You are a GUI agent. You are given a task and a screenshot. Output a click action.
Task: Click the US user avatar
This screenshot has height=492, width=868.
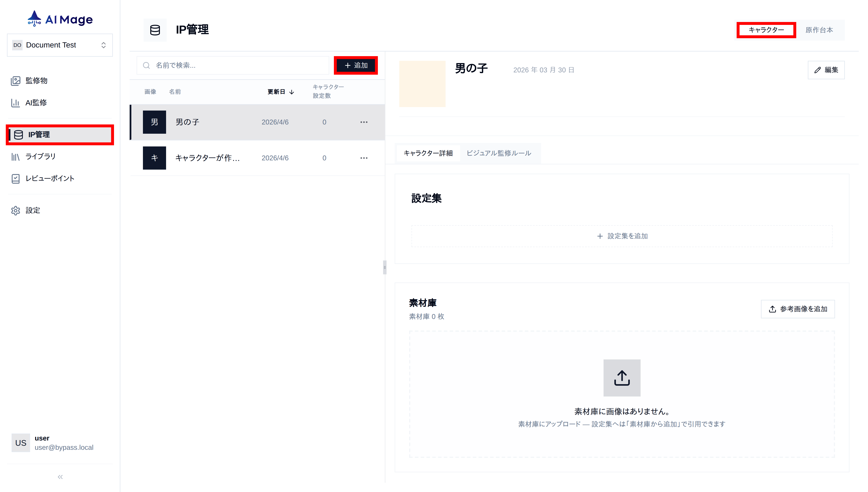pyautogui.click(x=21, y=443)
